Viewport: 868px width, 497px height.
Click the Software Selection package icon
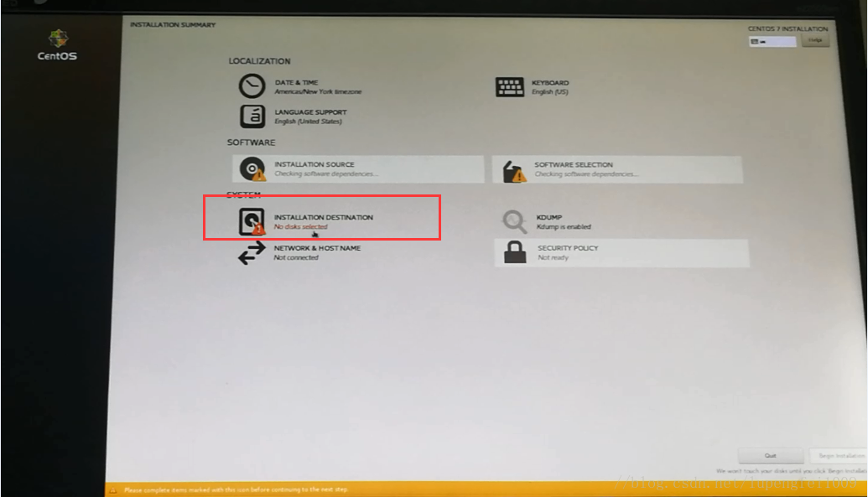point(514,171)
